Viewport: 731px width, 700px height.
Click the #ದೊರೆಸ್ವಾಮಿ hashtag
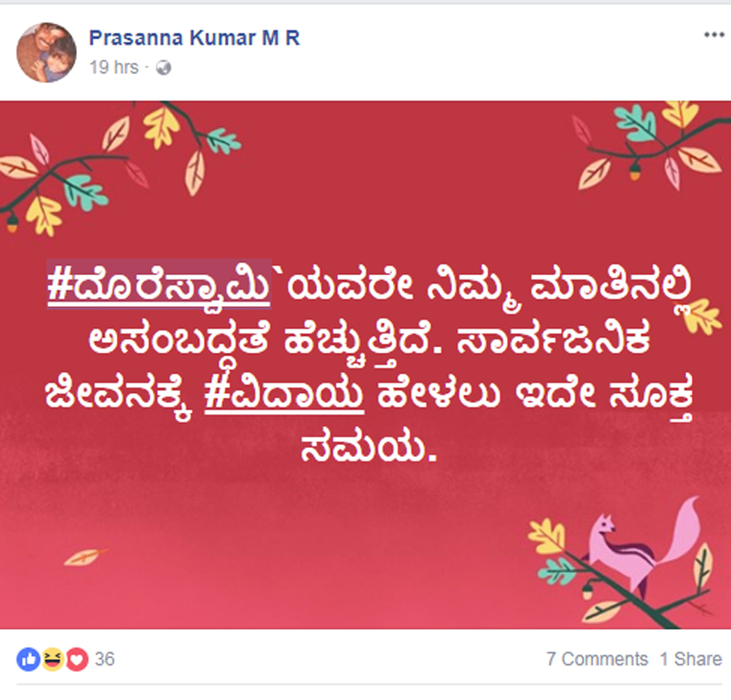(159, 284)
